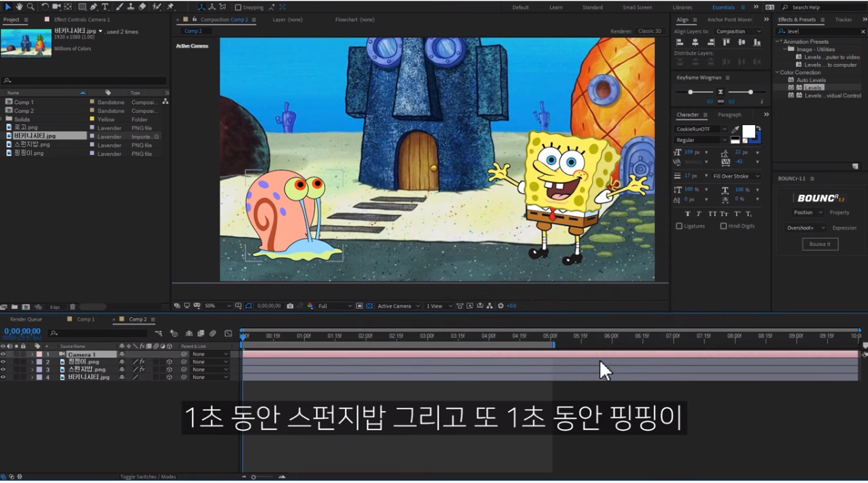Select the Roto Brush tool
Image resolution: width=868 pixels, height=483 pixels.
(x=157, y=7)
